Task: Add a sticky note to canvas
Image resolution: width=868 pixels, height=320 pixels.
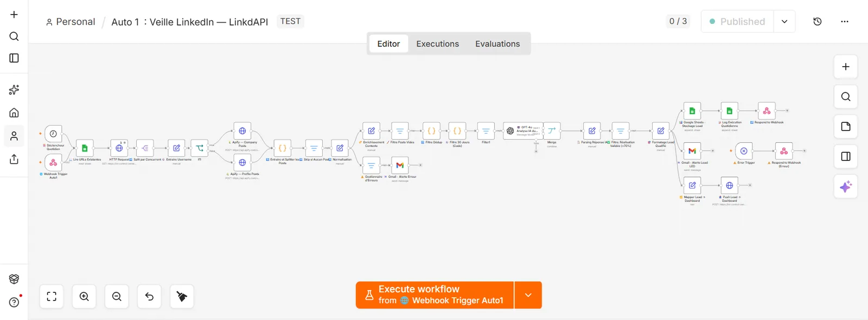Action: point(846,127)
